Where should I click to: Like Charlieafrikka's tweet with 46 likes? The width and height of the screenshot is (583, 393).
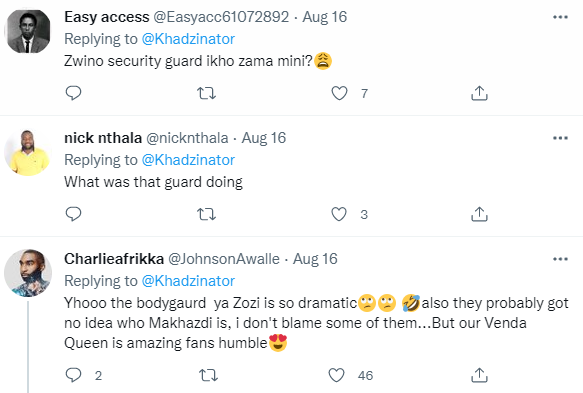point(336,376)
